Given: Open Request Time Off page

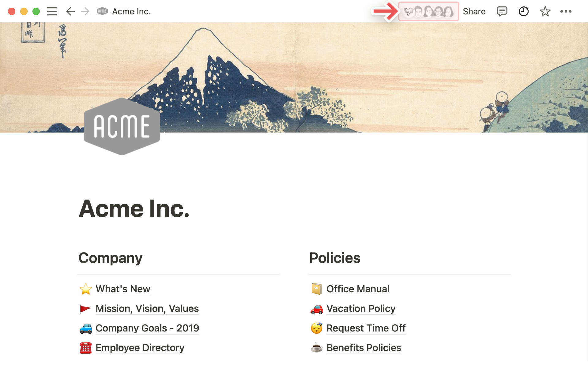Looking at the screenshot, I should tap(365, 328).
